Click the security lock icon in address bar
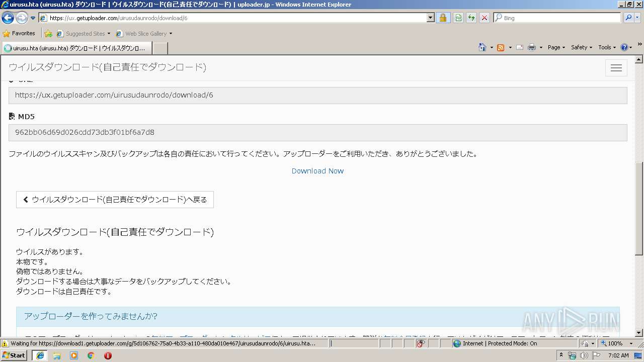Screen dimensions: 644x362 click(443, 18)
